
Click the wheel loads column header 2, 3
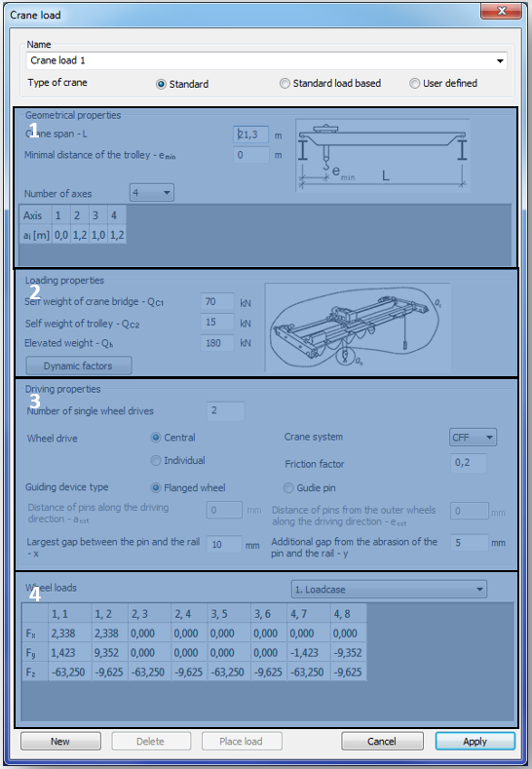click(x=149, y=613)
